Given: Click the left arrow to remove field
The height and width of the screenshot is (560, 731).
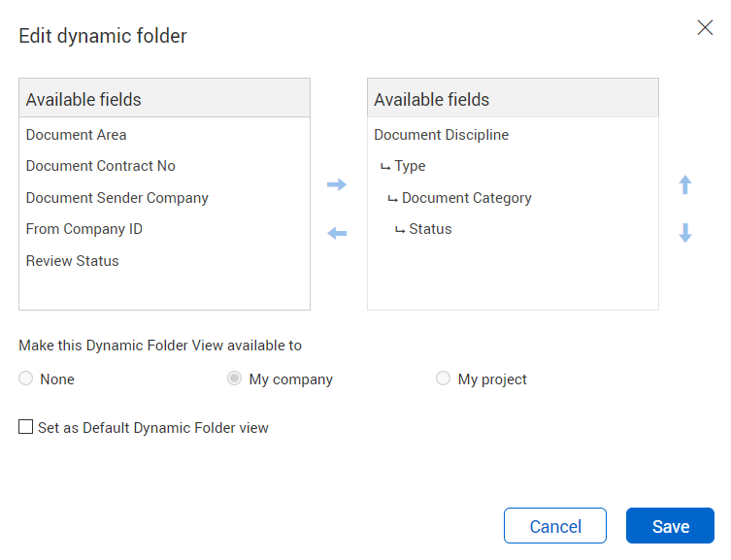Looking at the screenshot, I should [x=337, y=233].
